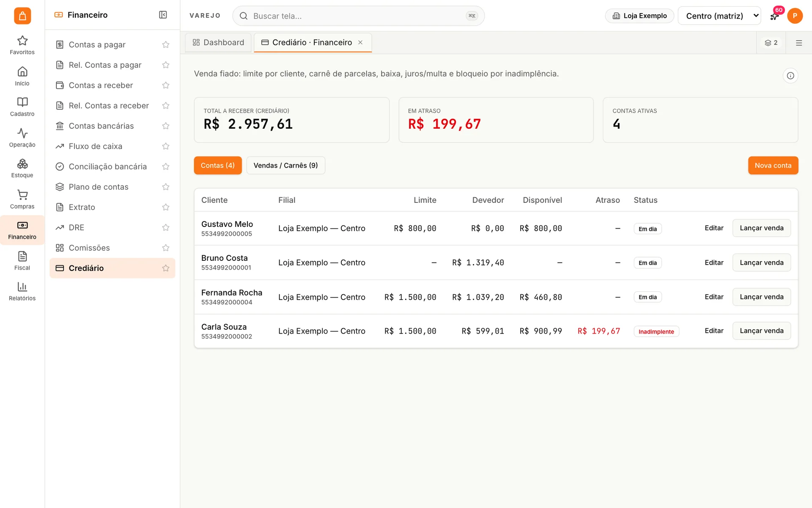The width and height of the screenshot is (812, 508).
Task: Toggle favorite star for Fluxo de caixa
Action: tap(166, 146)
